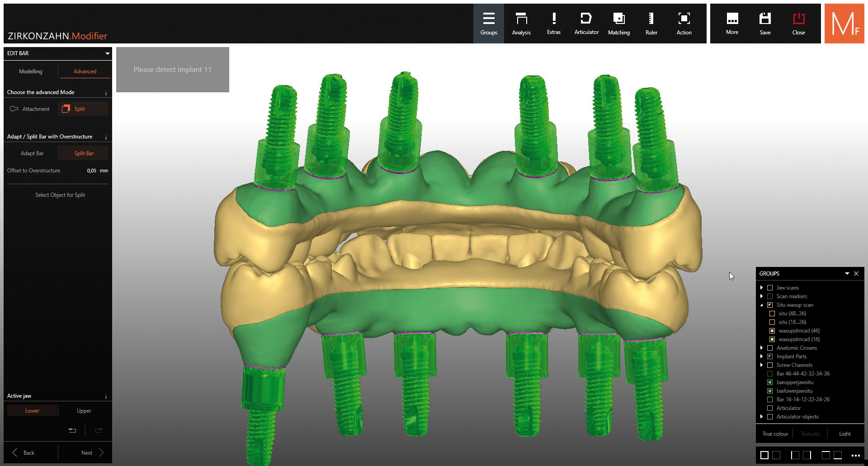Screen dimensions: 868x466
Task: Open the Analysis tool in top toolbar
Action: coord(521,24)
